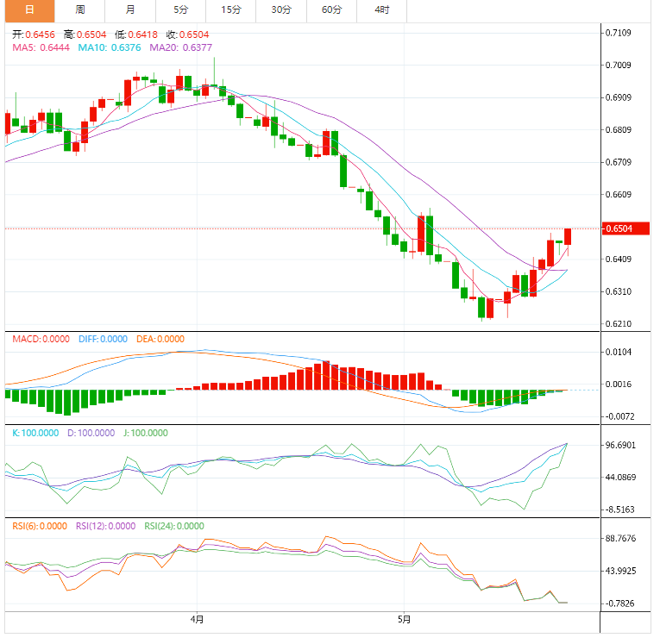Open the 60分 timeframe tab
660x644 pixels.
(x=331, y=10)
